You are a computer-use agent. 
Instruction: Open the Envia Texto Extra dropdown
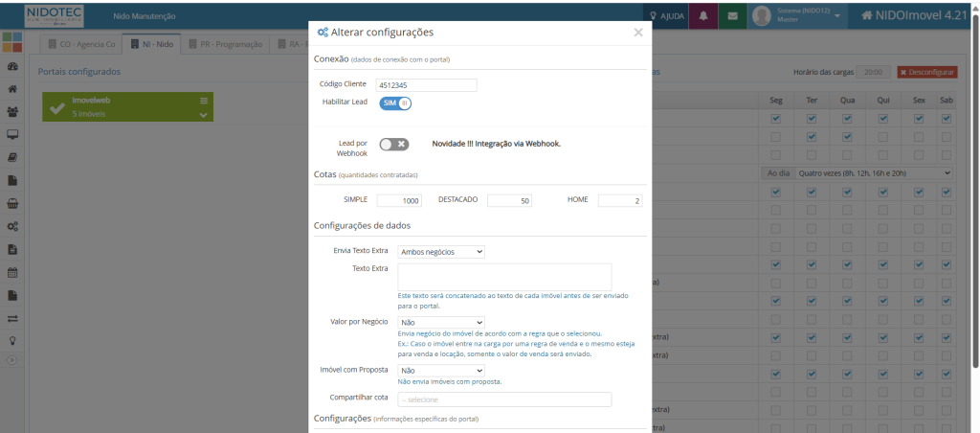point(441,252)
